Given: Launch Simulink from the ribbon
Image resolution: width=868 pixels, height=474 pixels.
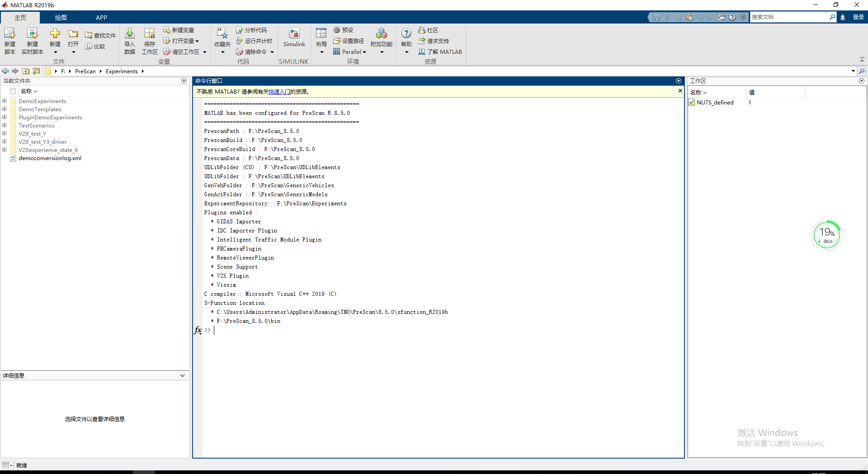Looking at the screenshot, I should (294, 37).
